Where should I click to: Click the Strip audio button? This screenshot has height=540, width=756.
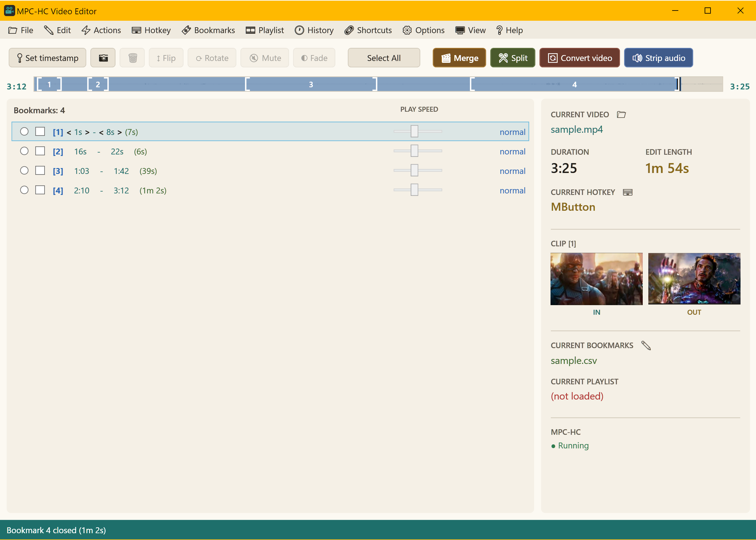point(658,58)
